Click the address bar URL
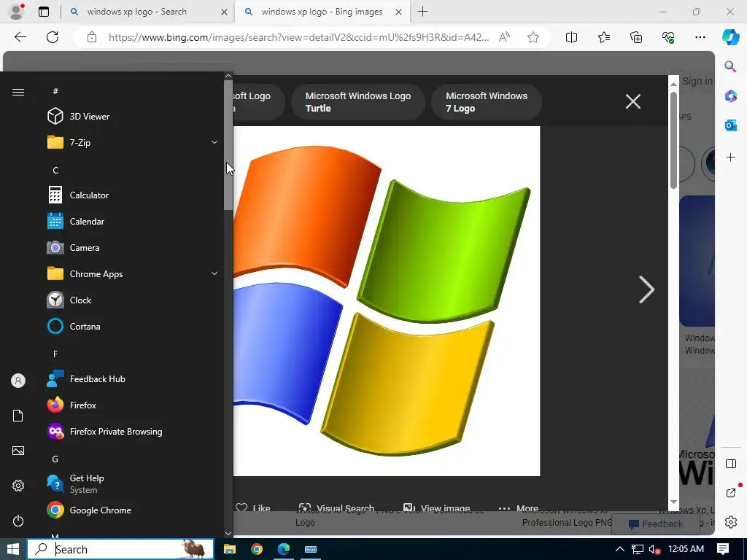Screen dimensions: 747x560 point(298,37)
